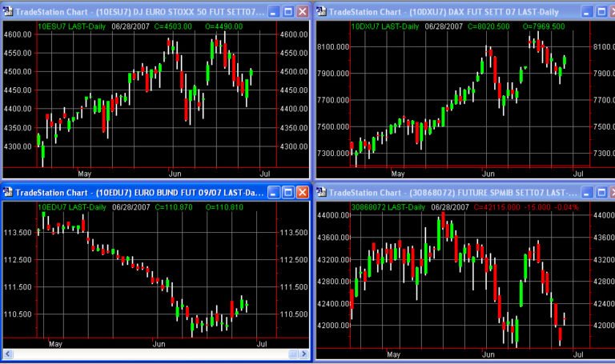Close the Euro Bund chart window

[302, 192]
